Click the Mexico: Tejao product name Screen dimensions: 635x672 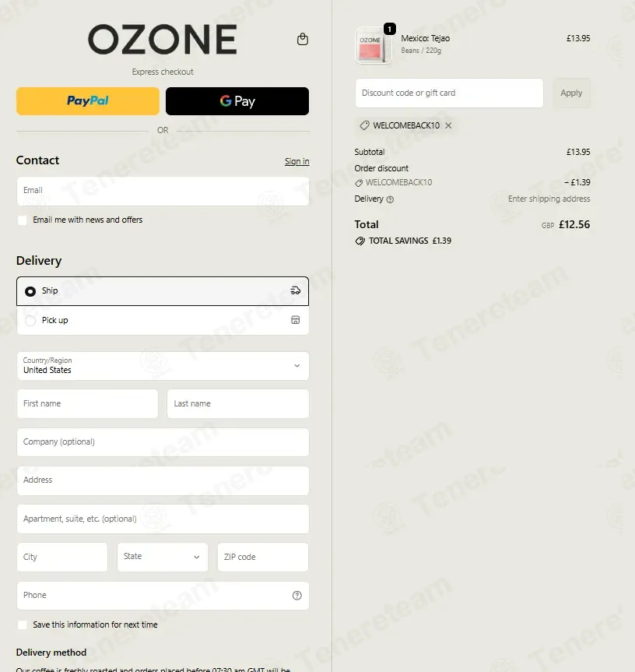[425, 38]
